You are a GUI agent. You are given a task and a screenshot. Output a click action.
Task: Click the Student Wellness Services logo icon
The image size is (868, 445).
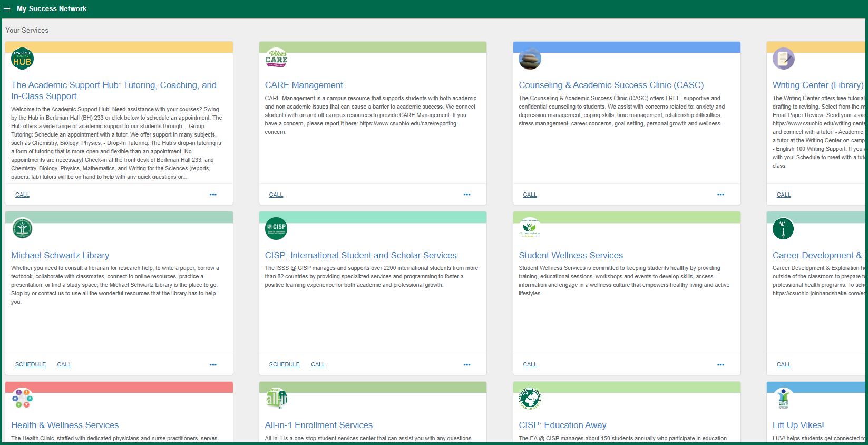tap(530, 228)
